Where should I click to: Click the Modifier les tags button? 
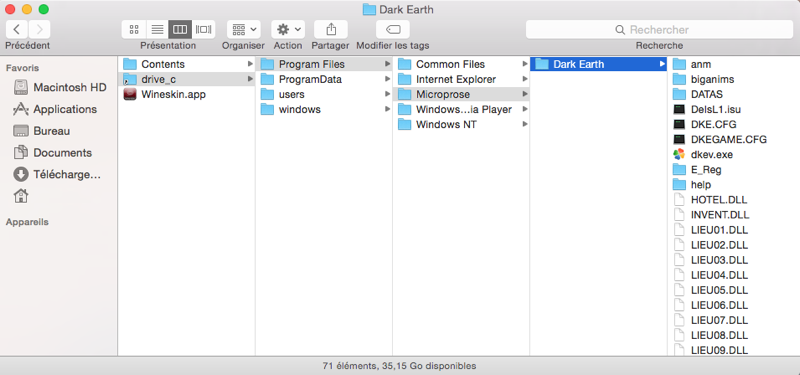point(393,29)
